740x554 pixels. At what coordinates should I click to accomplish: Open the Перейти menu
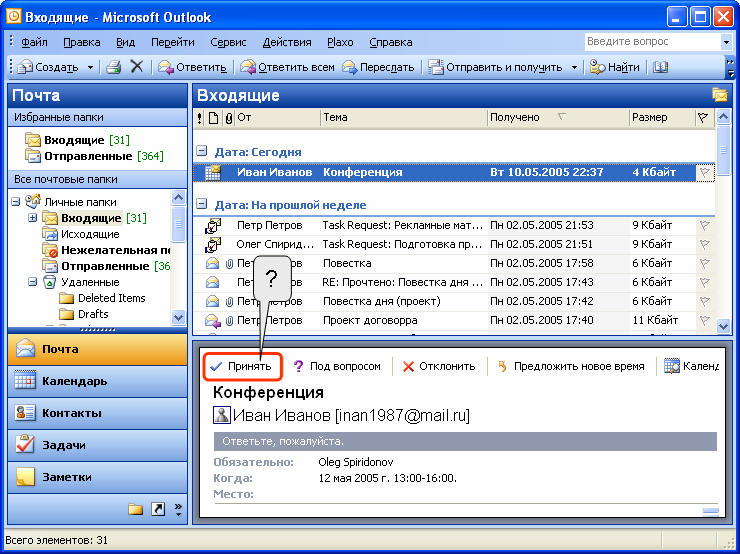pos(173,42)
